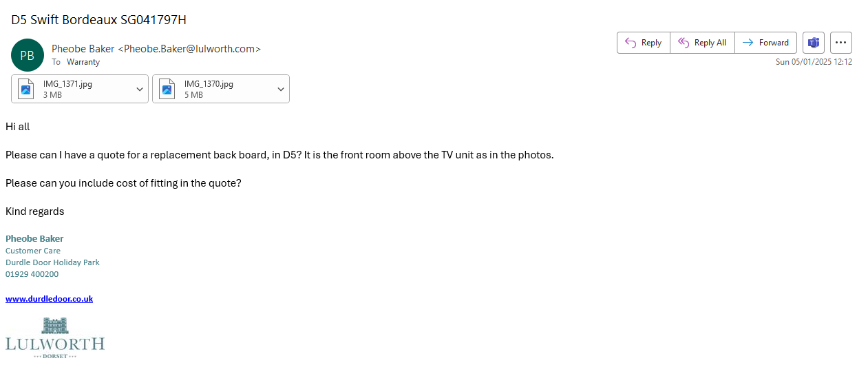Expand the IMG_1370.jpg attachment dropdown arrow

pyautogui.click(x=281, y=90)
